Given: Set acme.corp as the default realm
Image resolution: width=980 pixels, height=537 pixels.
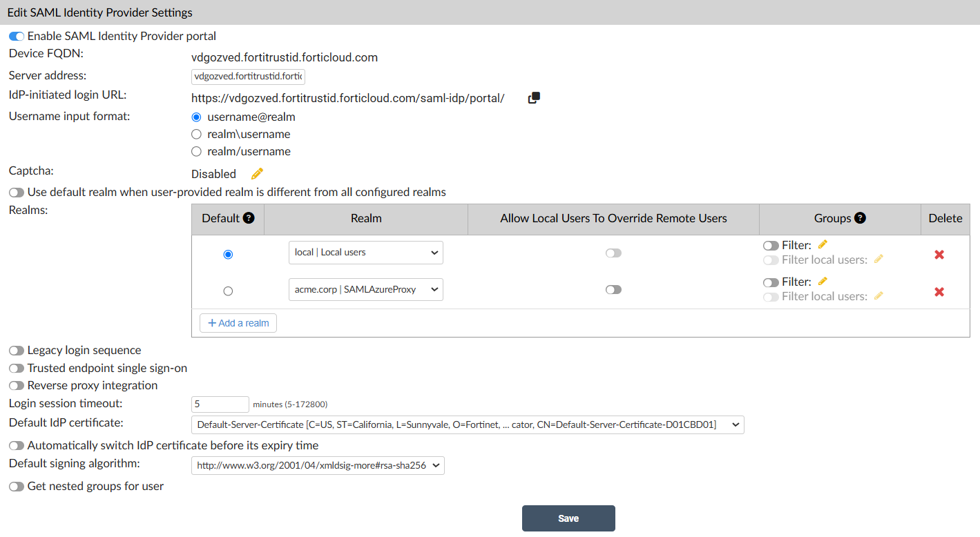Looking at the screenshot, I should pyautogui.click(x=228, y=291).
